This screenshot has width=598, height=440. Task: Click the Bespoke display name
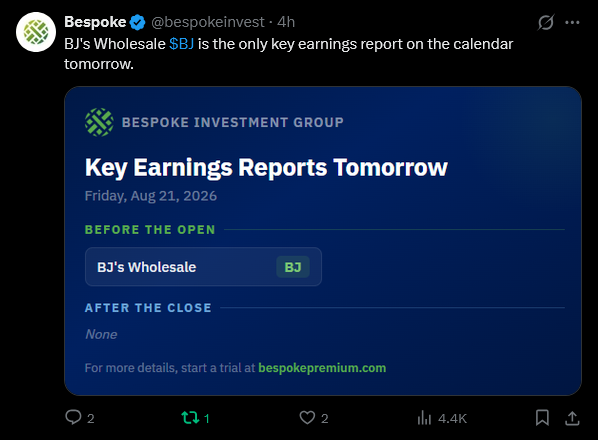[x=95, y=22]
